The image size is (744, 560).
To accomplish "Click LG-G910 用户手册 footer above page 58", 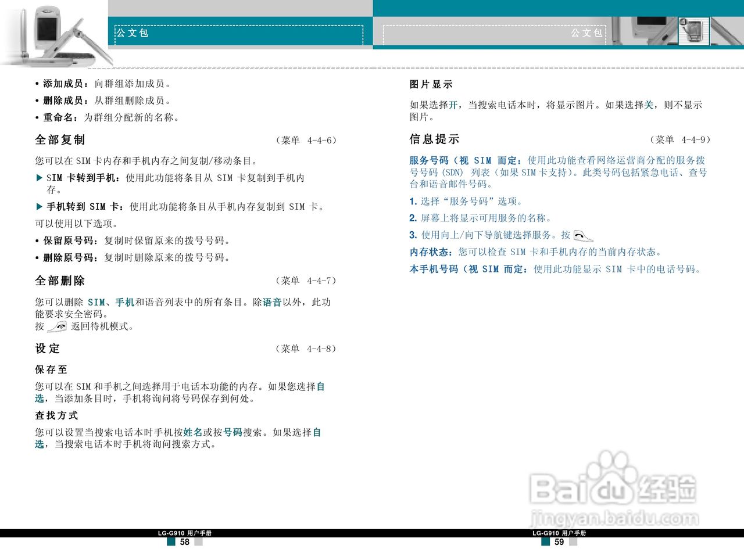I will tap(185, 533).
